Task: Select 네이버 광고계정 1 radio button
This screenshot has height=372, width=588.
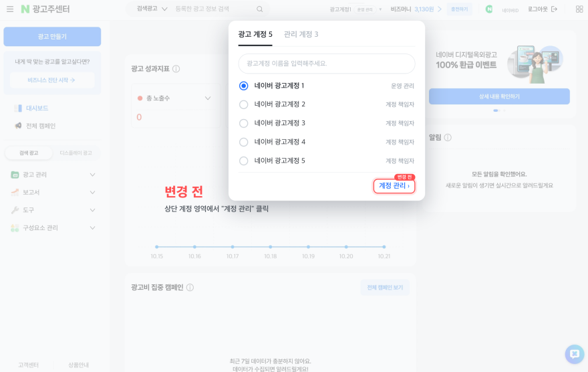Action: point(244,86)
